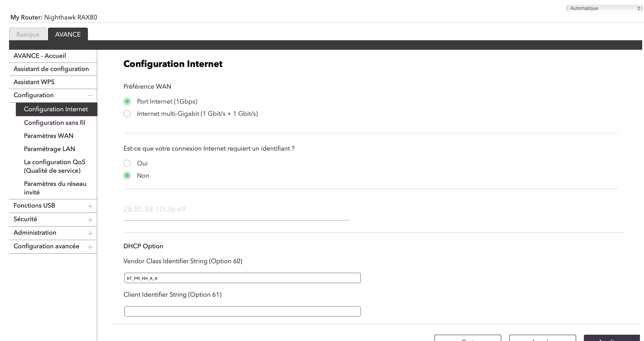Screen dimensions: 644x341
Task: Choose Oui for identifier requirement
Action: click(x=127, y=163)
